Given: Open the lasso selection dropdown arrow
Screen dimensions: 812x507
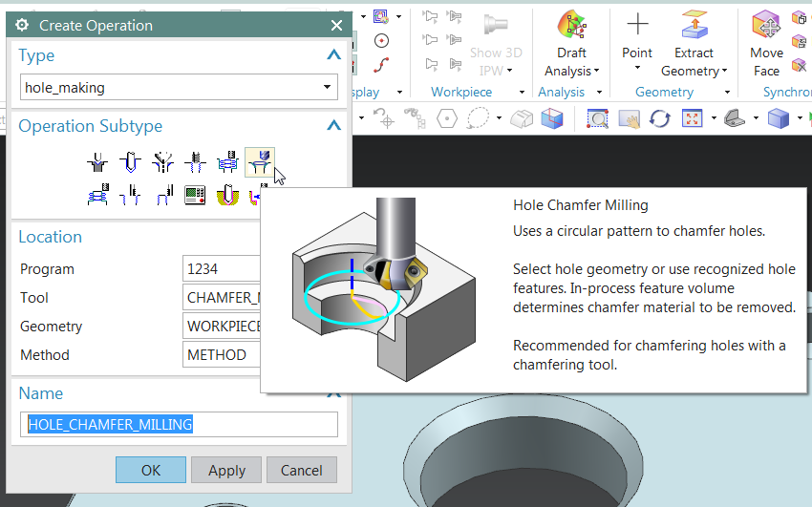Looking at the screenshot, I should pos(500,118).
